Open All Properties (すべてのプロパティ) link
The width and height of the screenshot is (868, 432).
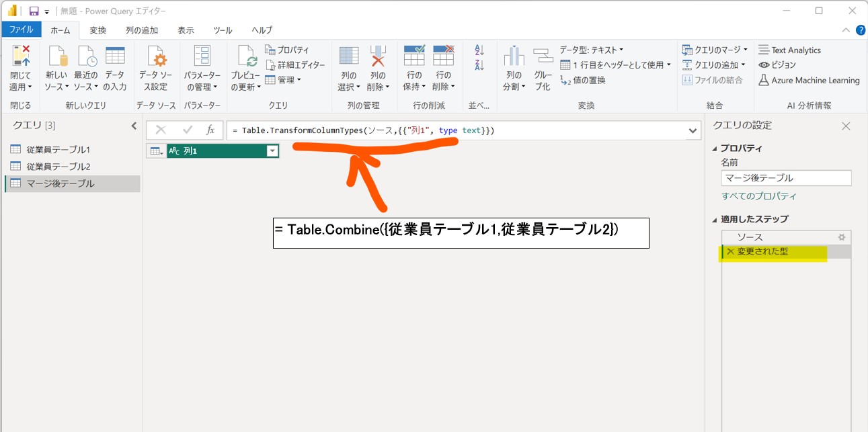pyautogui.click(x=759, y=196)
